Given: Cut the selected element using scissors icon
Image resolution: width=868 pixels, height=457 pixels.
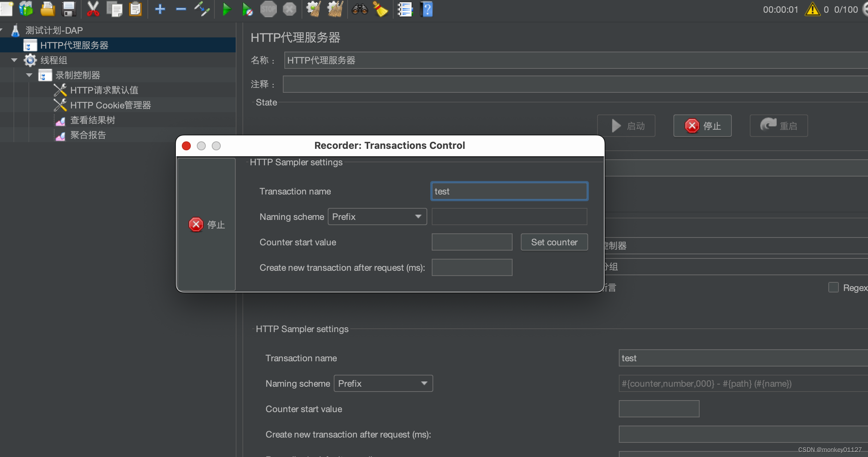Looking at the screenshot, I should [x=93, y=9].
